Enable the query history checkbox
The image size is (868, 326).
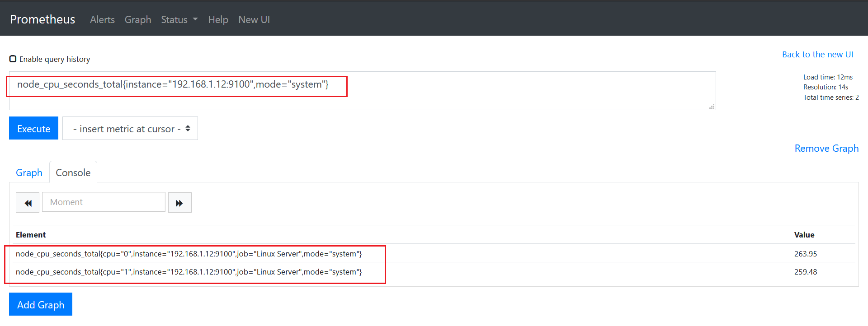(x=13, y=59)
